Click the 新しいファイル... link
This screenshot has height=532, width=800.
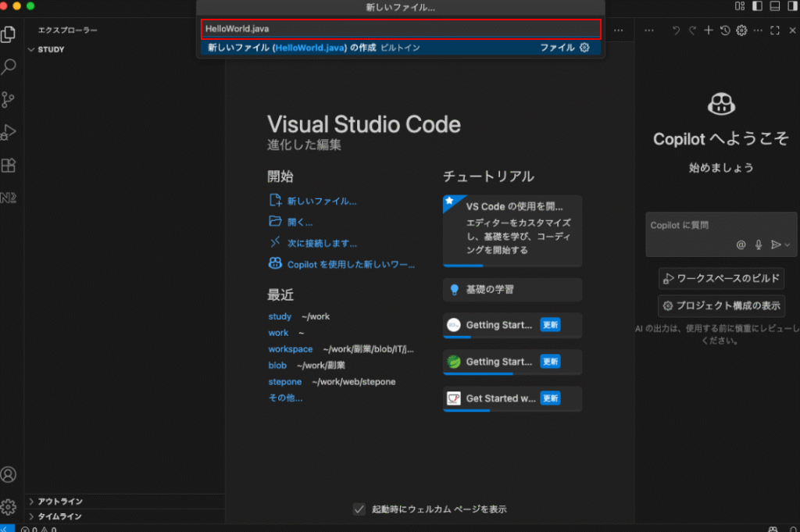point(322,201)
